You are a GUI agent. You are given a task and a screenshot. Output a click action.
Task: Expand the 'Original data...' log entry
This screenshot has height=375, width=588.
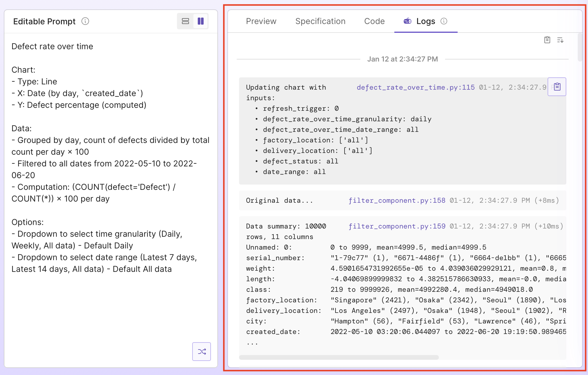click(x=279, y=200)
